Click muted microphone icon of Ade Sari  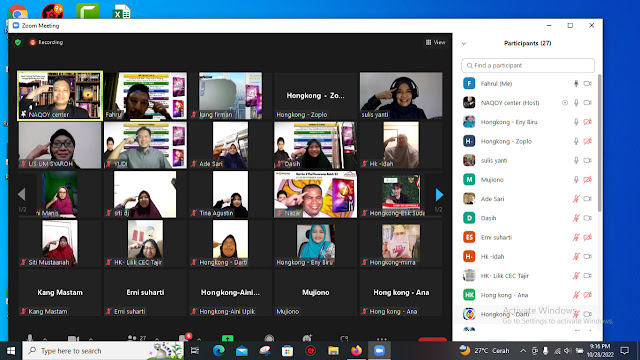point(576,199)
